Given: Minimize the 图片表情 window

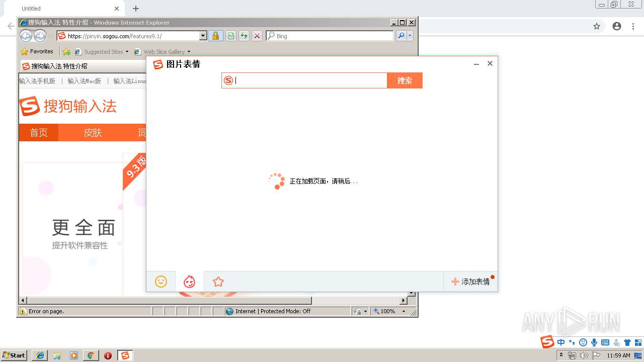Looking at the screenshot, I should [x=476, y=64].
